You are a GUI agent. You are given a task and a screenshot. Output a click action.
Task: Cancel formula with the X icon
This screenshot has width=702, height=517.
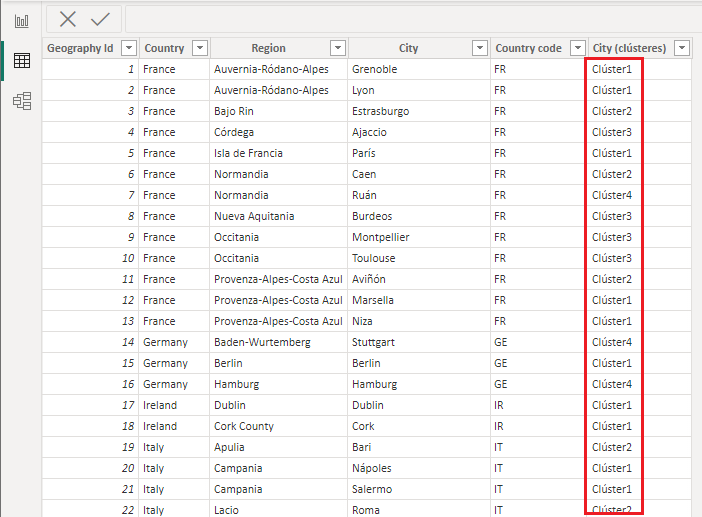tap(68, 19)
